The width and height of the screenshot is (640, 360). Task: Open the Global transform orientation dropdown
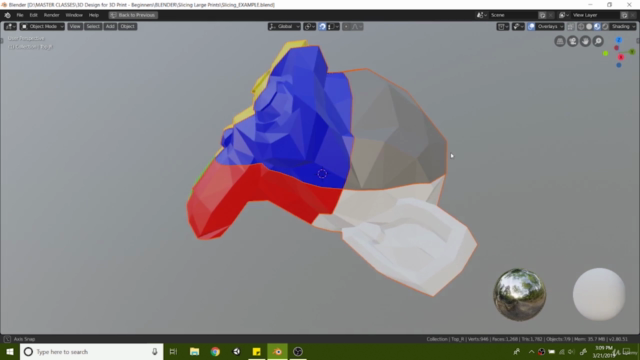[x=284, y=27]
